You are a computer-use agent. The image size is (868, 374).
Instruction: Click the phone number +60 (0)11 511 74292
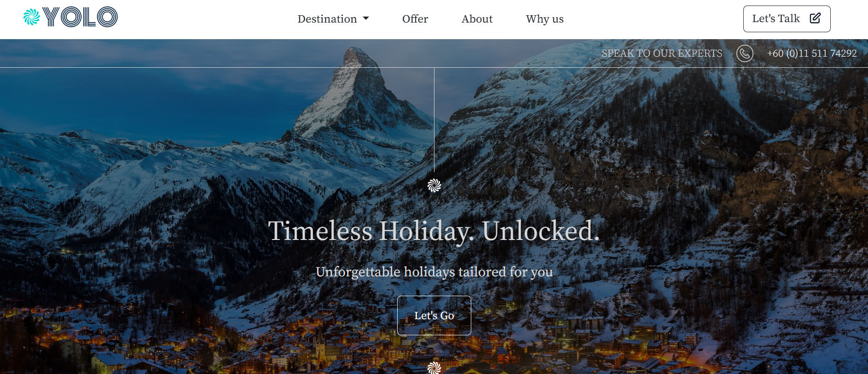click(812, 53)
